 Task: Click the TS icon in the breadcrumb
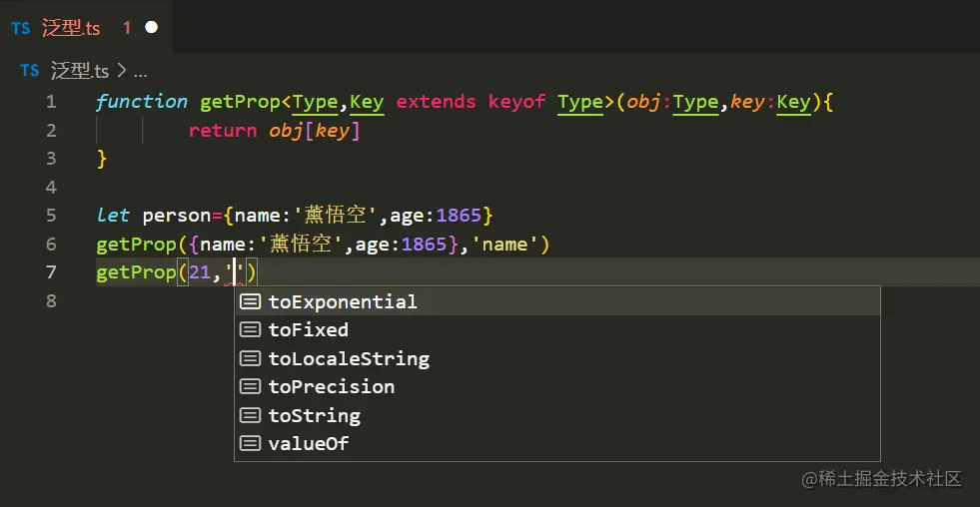(30, 71)
